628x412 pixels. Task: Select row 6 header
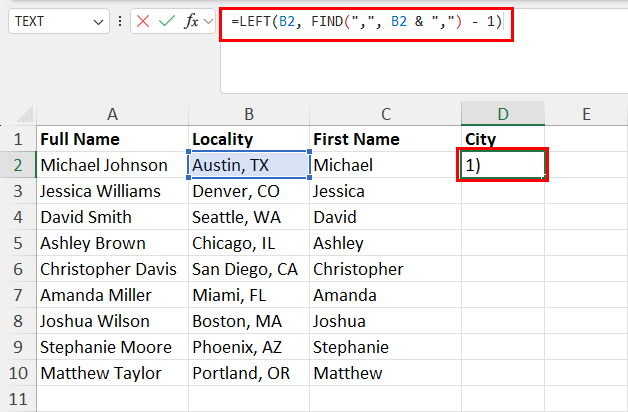[18, 269]
